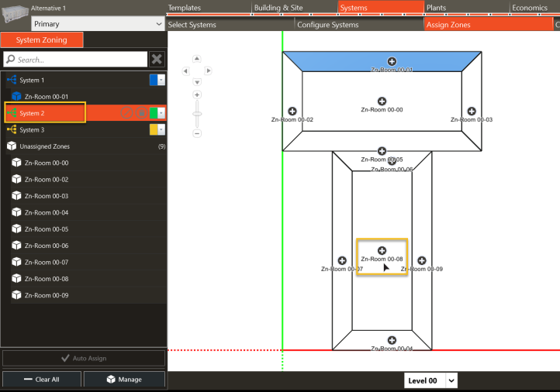Click the System Zoning button
Viewport: 560px width, 392px height.
42,40
